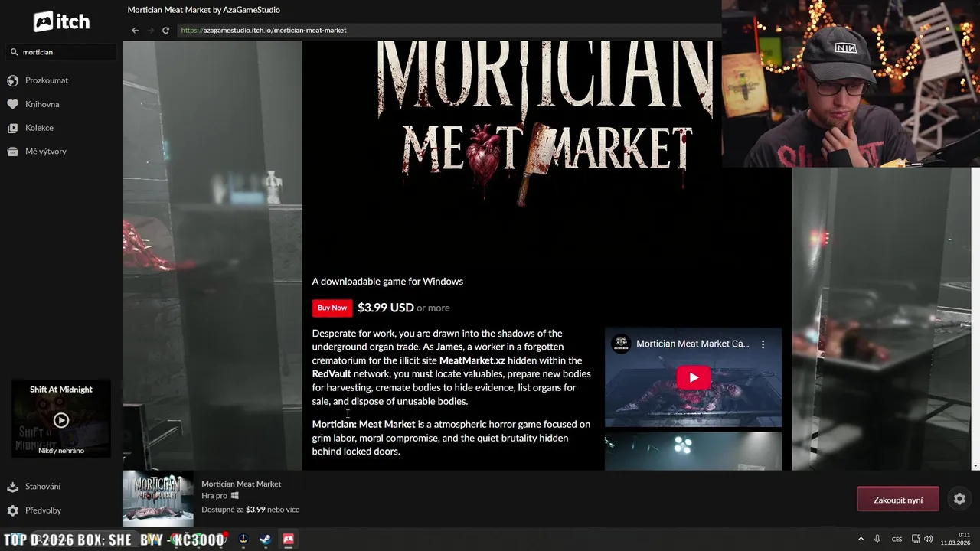Open Knihovna in the sidebar
Image resolution: width=980 pixels, height=551 pixels.
[42, 104]
